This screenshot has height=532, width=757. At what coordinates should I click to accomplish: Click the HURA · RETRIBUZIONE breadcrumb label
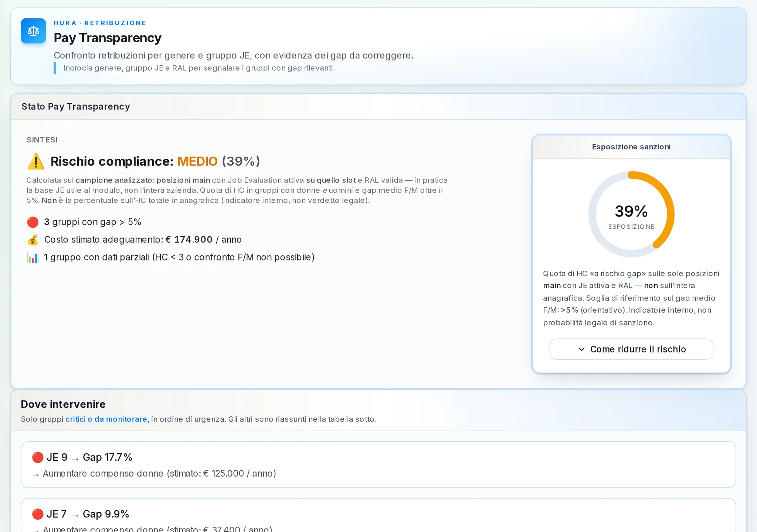coord(100,23)
